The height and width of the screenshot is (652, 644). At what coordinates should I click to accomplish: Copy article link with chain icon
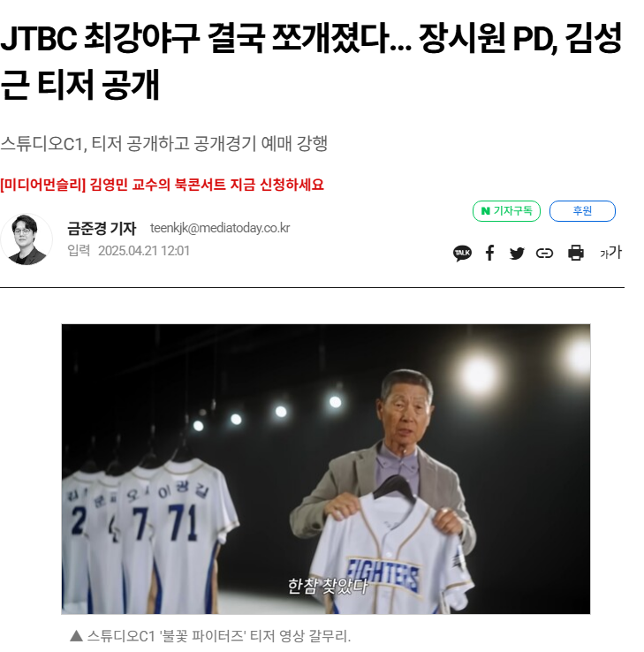(x=544, y=254)
